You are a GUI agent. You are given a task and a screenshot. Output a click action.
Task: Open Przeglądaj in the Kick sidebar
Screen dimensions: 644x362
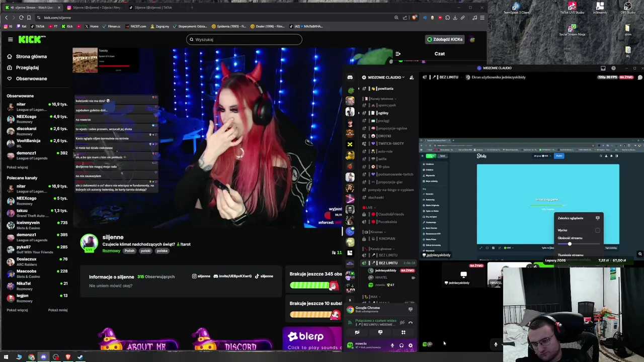[x=23, y=67]
